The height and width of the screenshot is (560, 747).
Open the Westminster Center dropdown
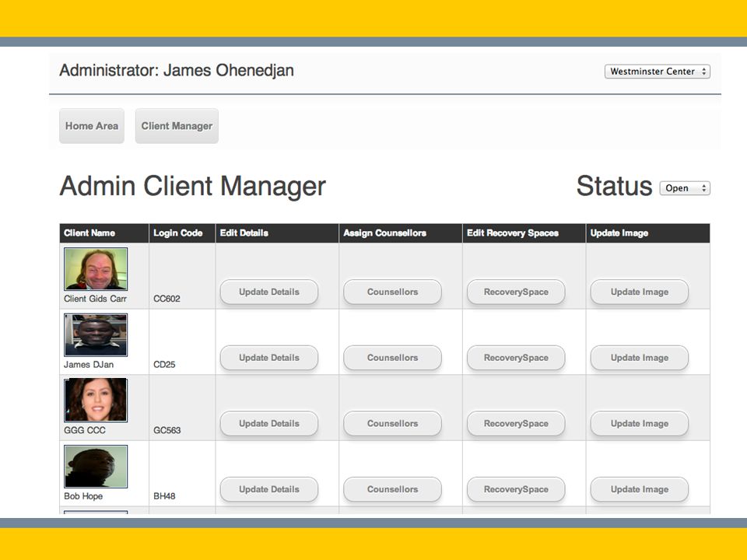coord(658,72)
